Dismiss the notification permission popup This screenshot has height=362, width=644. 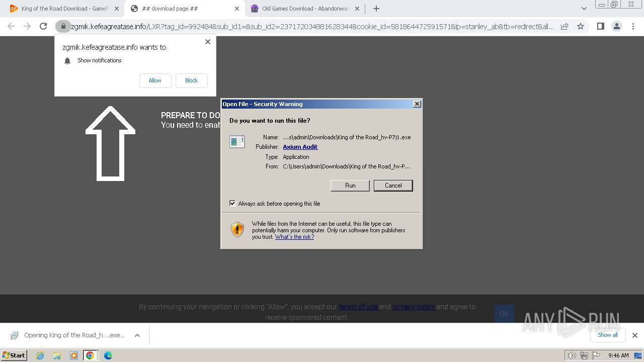point(208,42)
